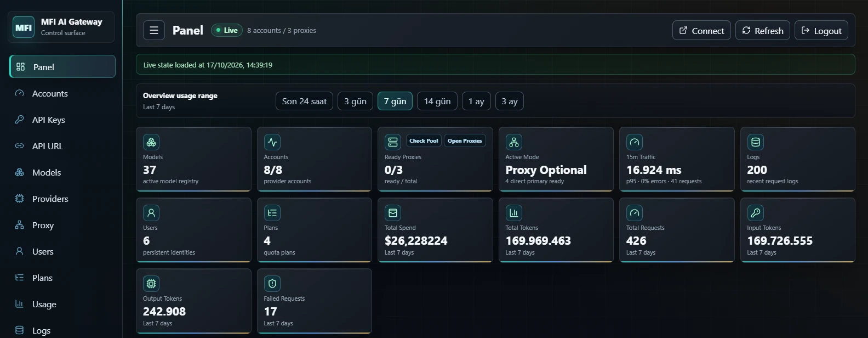Viewport: 868px width, 338px height.
Task: Open Models in the sidebar
Action: point(62,172)
